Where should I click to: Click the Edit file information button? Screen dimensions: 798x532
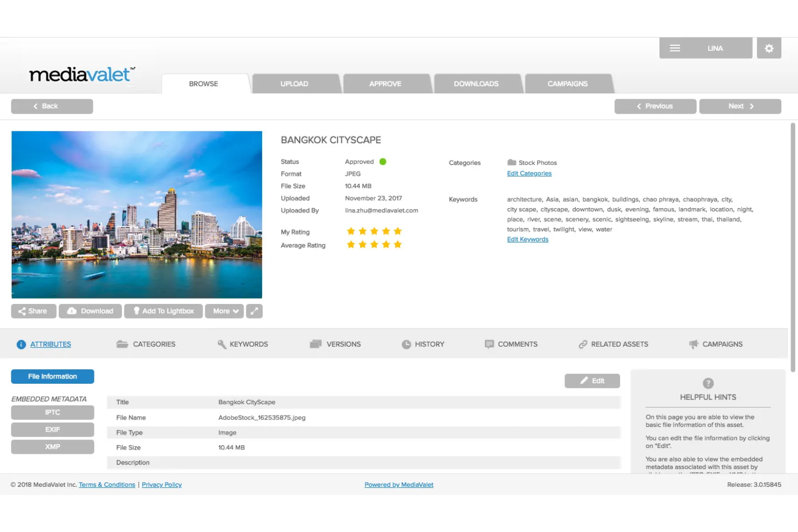pyautogui.click(x=592, y=381)
